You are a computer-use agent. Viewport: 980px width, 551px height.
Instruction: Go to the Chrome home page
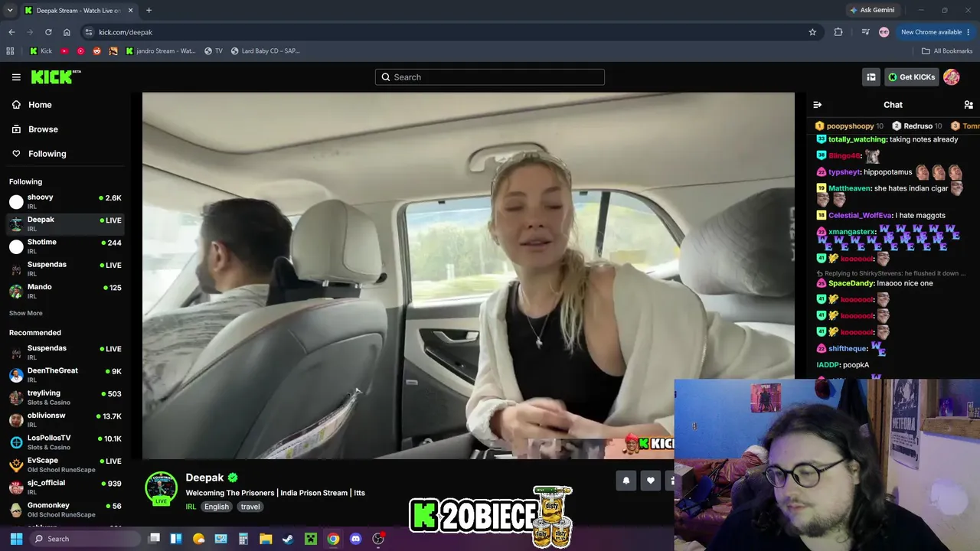tap(67, 32)
